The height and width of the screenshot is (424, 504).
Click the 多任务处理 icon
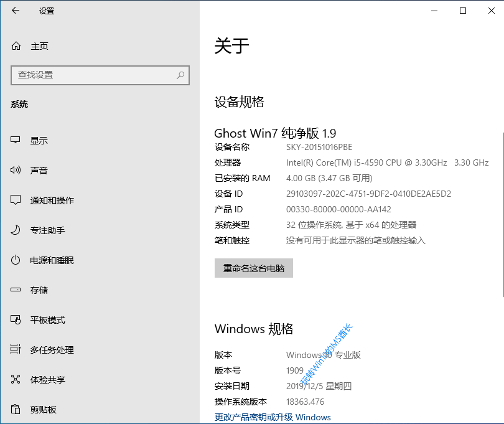click(16, 349)
